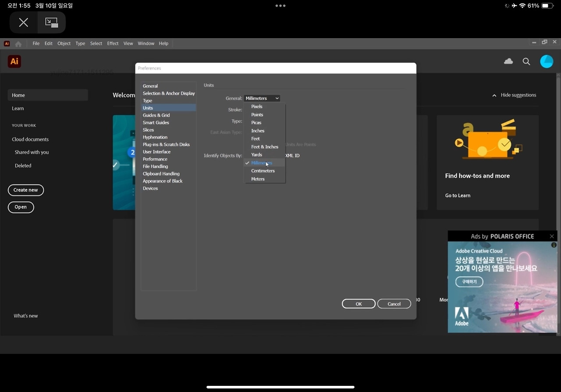Select Selection & Anchor Display category
Image resolution: width=561 pixels, height=392 pixels.
coord(168,93)
